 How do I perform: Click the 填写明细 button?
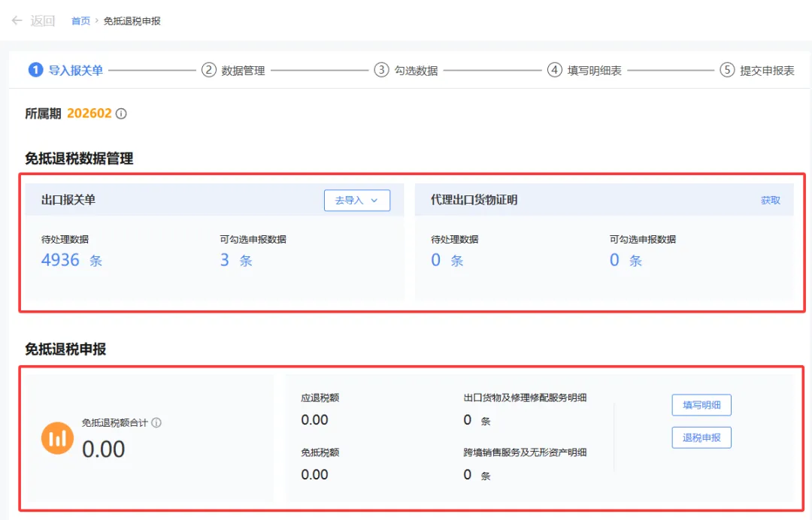pos(701,404)
